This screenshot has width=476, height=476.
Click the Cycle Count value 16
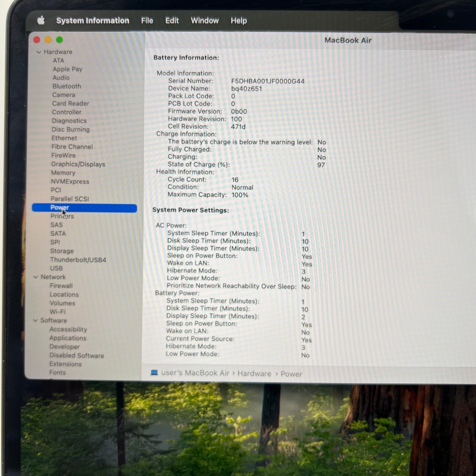[235, 180]
